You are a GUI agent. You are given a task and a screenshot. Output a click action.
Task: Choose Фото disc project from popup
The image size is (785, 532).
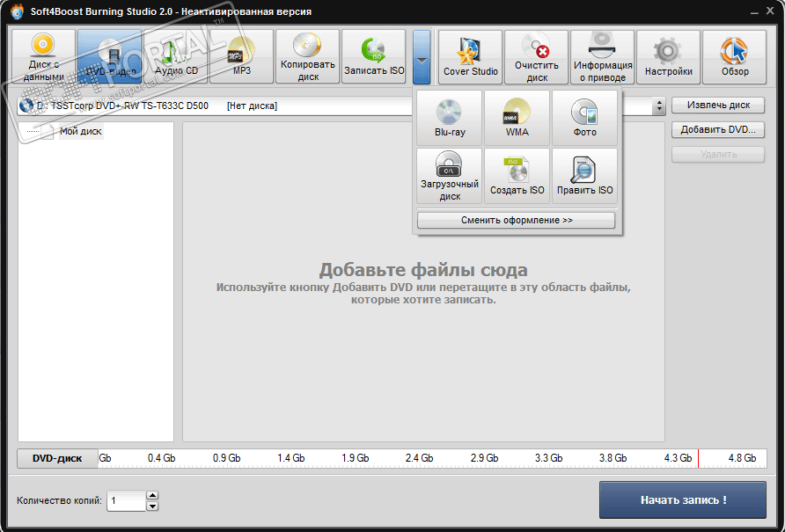(x=584, y=118)
